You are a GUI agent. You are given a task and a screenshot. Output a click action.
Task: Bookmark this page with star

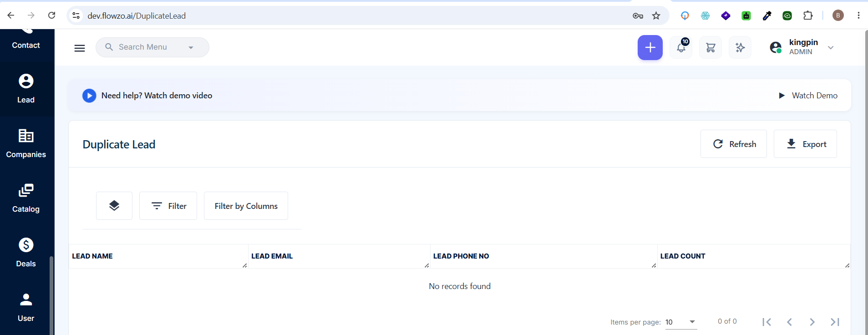(x=656, y=16)
